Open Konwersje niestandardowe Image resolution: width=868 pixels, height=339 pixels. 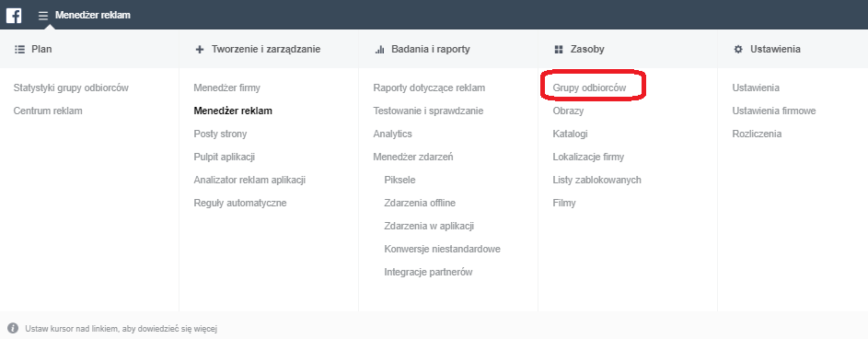[443, 250]
